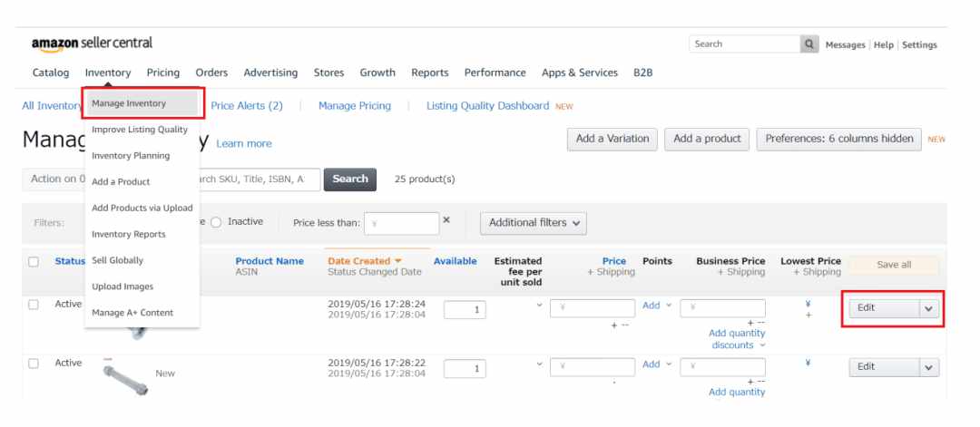Screen dimensions: 980x427
Task: Open the Inventory menu
Action: click(x=108, y=73)
